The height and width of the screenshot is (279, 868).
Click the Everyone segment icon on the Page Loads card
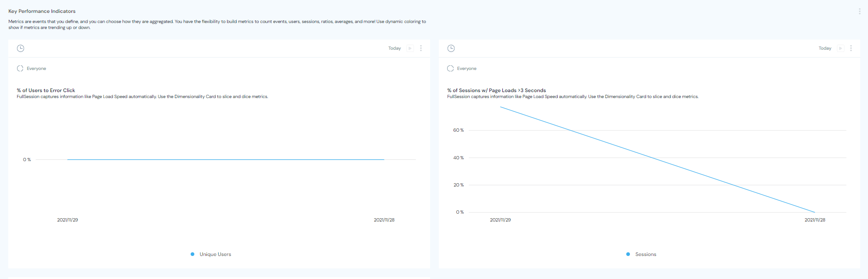pos(450,69)
